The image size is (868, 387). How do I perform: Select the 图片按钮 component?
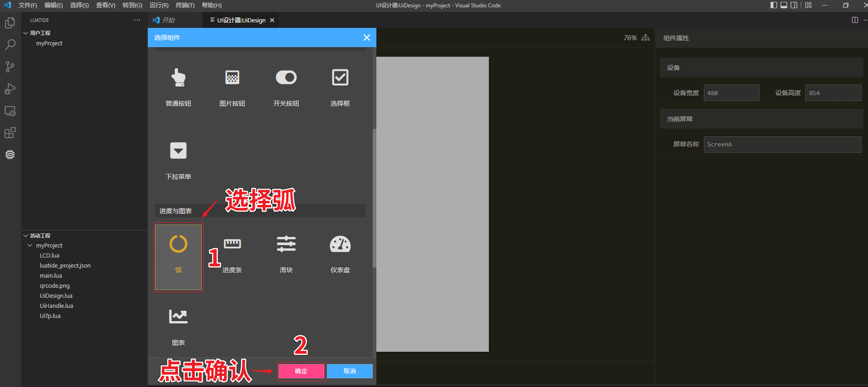tap(232, 87)
